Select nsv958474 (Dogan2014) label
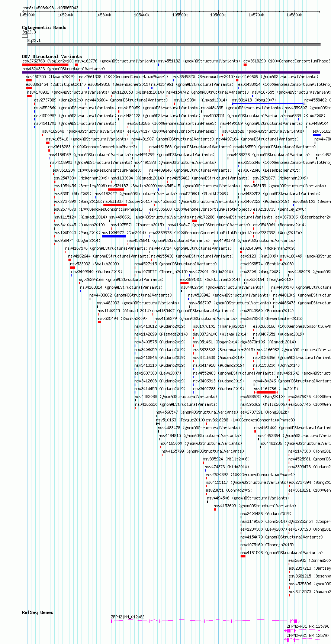The image size is (331, 644). coord(77,240)
